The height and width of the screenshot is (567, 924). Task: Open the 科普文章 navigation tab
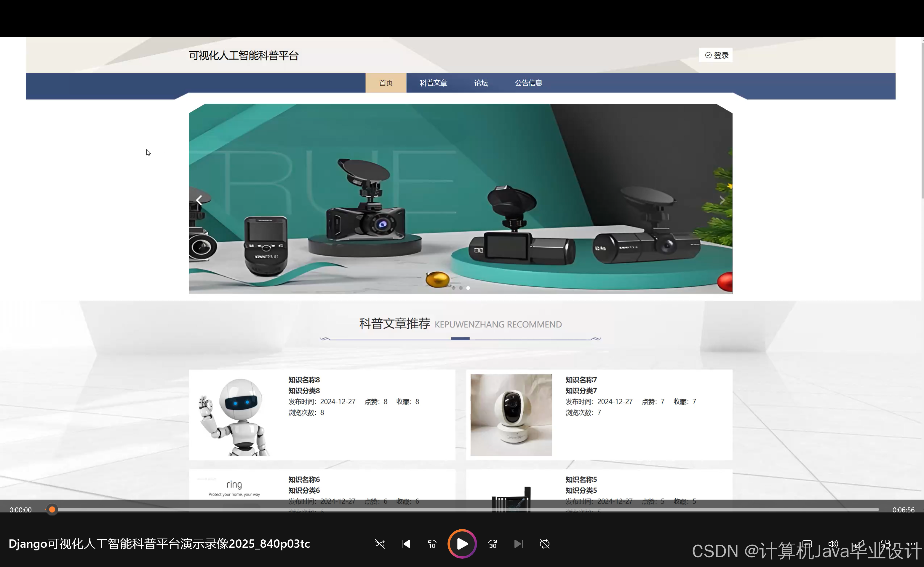click(x=434, y=83)
